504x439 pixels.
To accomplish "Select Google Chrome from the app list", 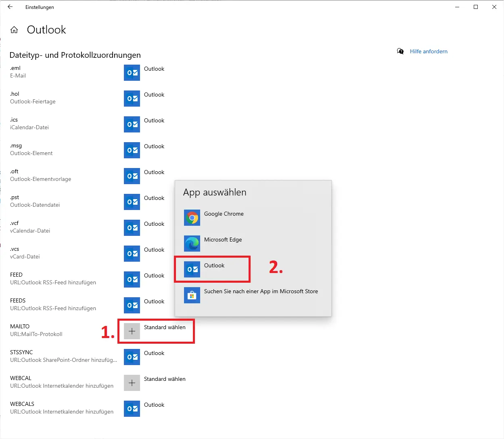I will click(224, 214).
